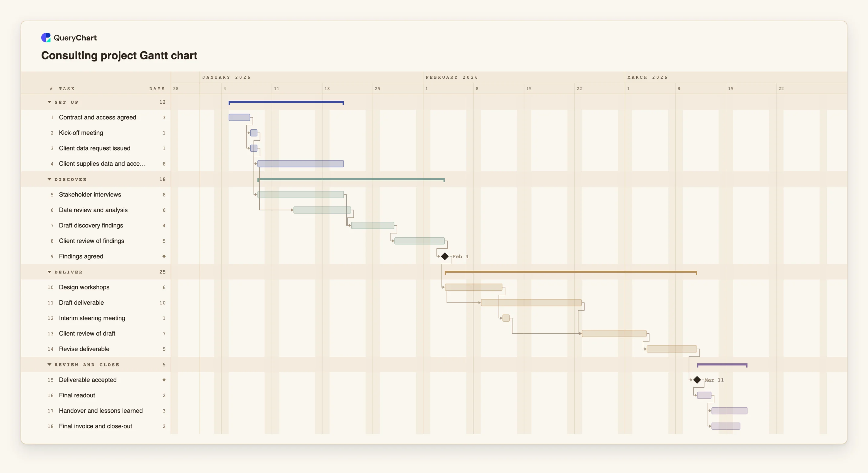Click the purple REVIEW AND CLOSE summary bar
This screenshot has height=473, width=868.
pyautogui.click(x=722, y=365)
